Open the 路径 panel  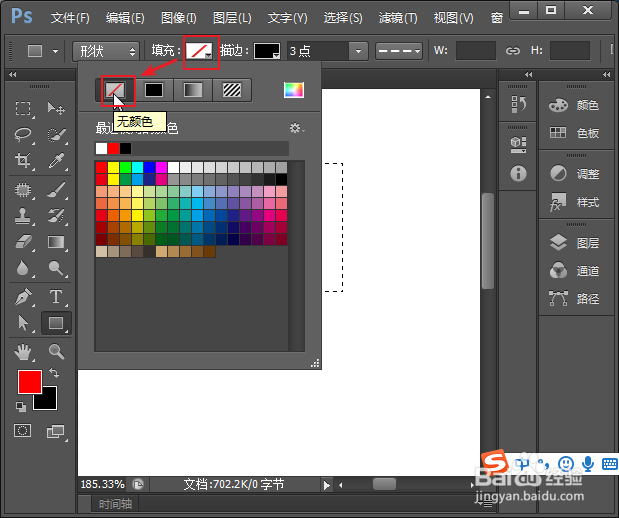(574, 299)
